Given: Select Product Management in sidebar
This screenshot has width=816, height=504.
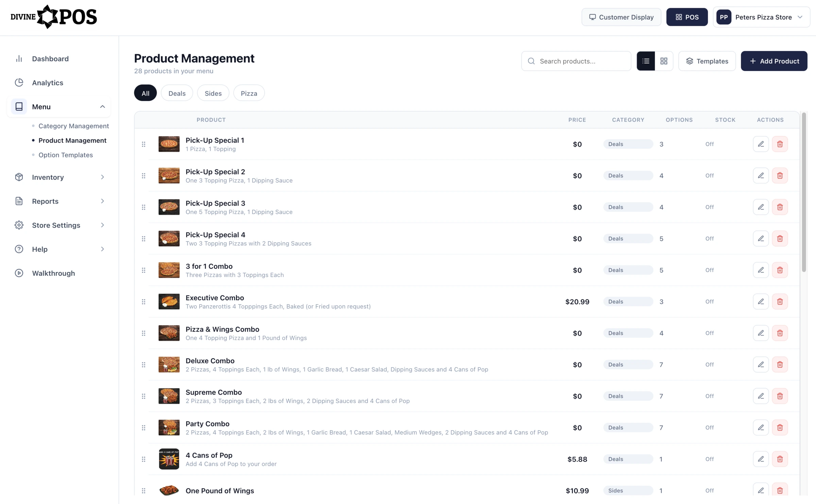Looking at the screenshot, I should tap(72, 140).
